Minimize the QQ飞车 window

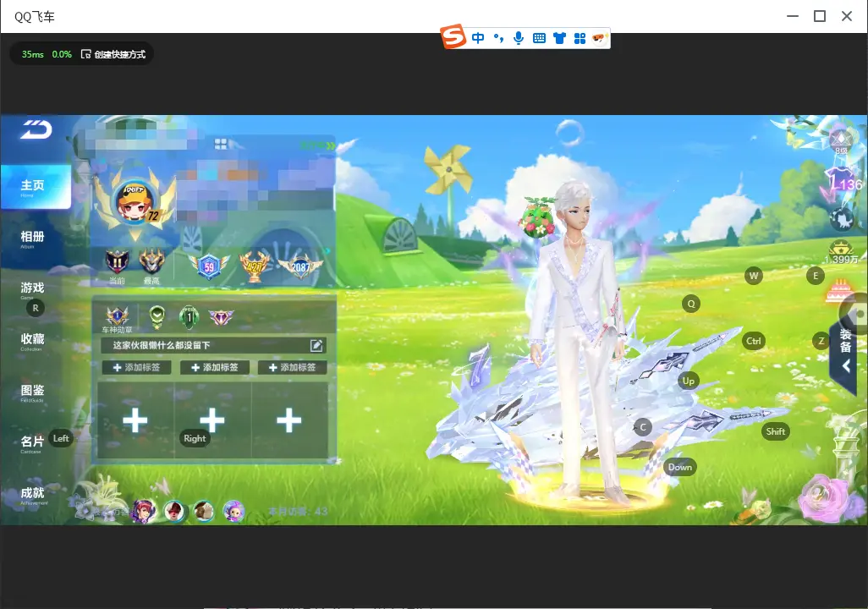click(x=793, y=16)
